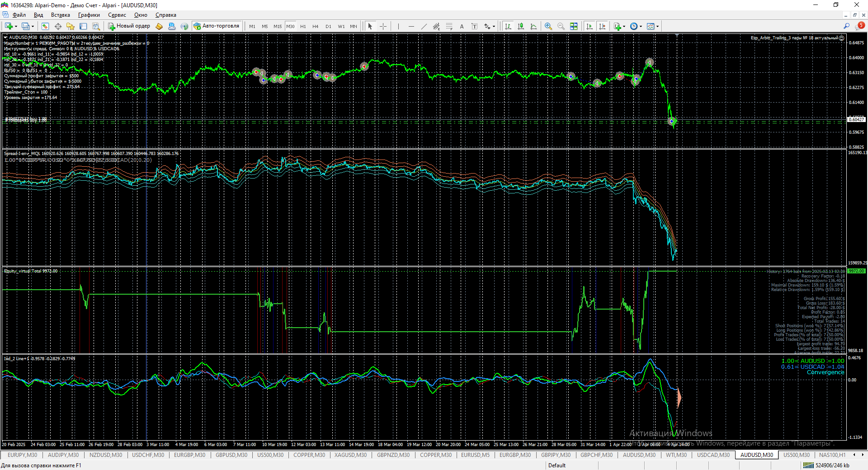The width and height of the screenshot is (868, 470).
Task: Select the Crosshair tool
Action: click(x=383, y=26)
